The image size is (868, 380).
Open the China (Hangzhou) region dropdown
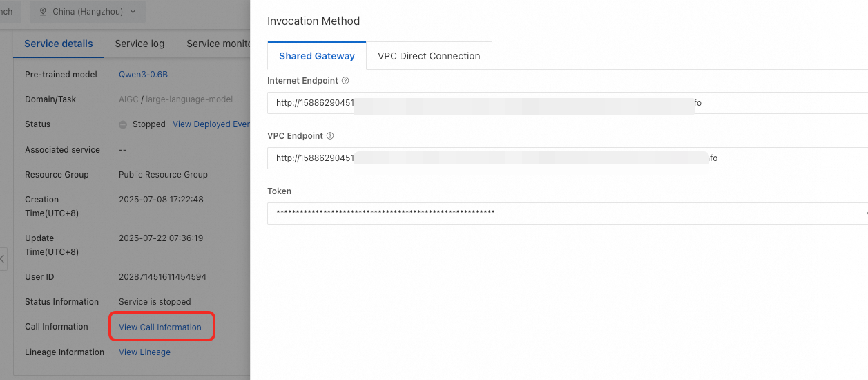(x=87, y=12)
